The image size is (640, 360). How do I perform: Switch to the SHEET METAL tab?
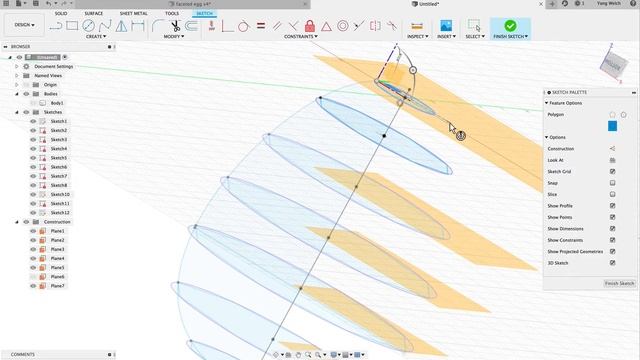tap(133, 13)
